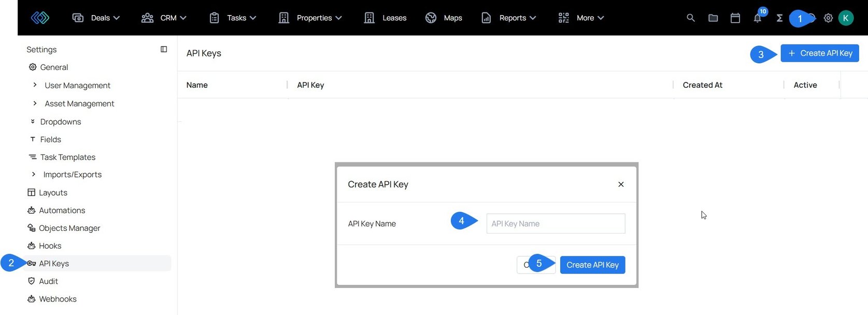The image size is (868, 315).
Task: Click the app logo in the top-left corner
Action: click(40, 18)
